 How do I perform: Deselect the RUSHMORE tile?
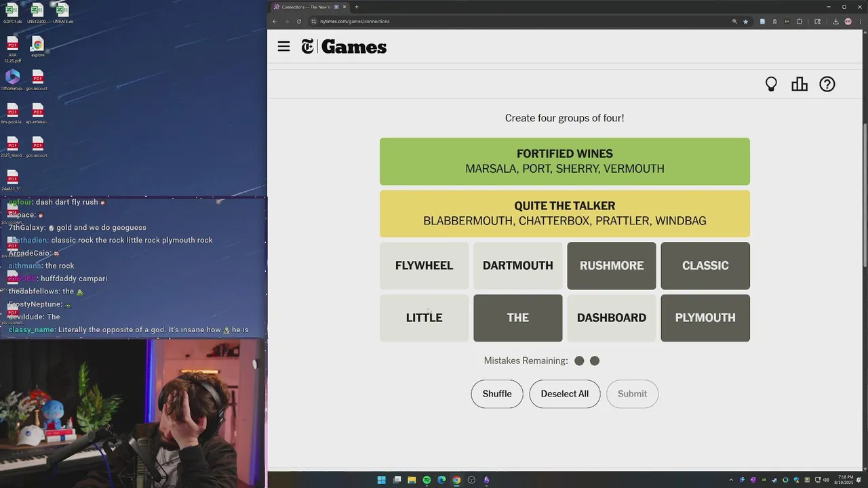coord(612,266)
